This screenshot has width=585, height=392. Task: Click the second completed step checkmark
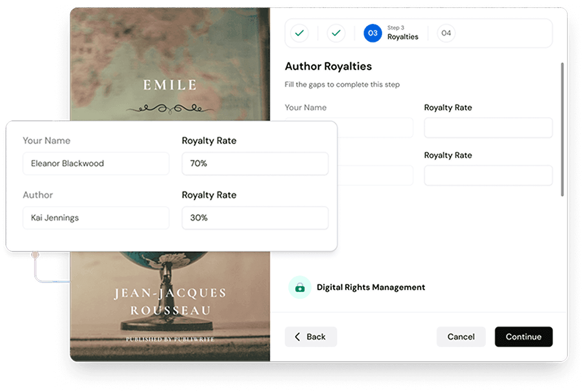click(x=336, y=33)
